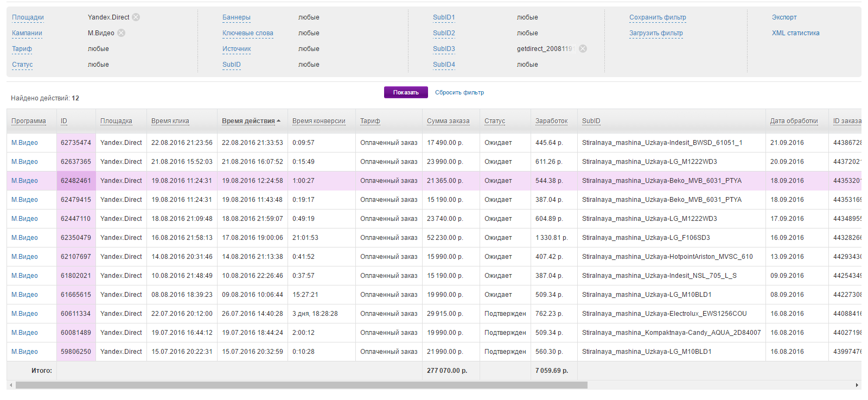Open М.Видео link in row 60611334
The width and height of the screenshot is (868, 400).
tap(25, 314)
